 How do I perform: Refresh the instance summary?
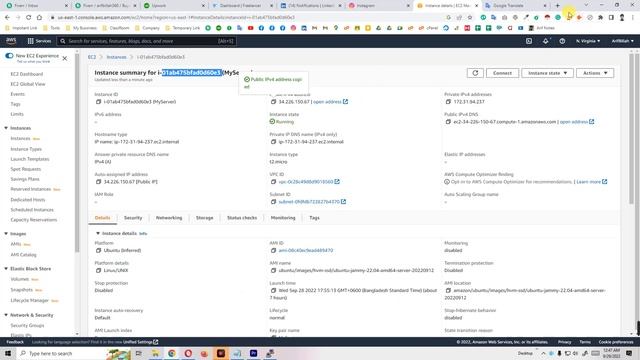(x=475, y=73)
